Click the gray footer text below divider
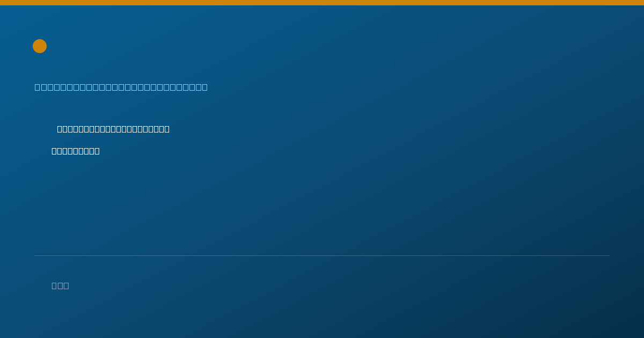This screenshot has height=338, width=644. click(x=60, y=285)
